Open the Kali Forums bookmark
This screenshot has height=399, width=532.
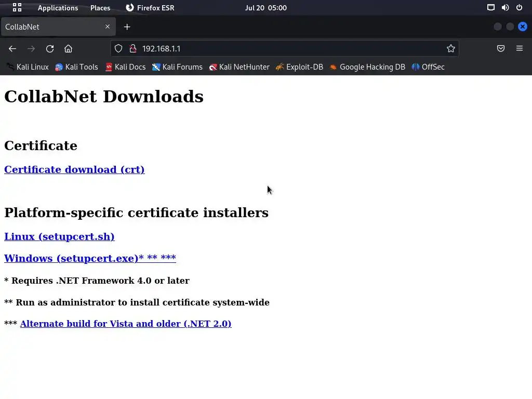click(177, 67)
